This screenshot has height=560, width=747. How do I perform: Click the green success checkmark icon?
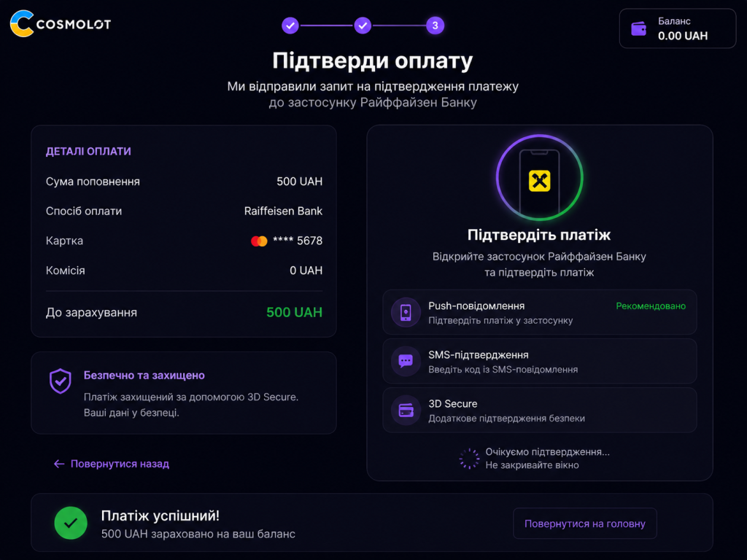71,523
